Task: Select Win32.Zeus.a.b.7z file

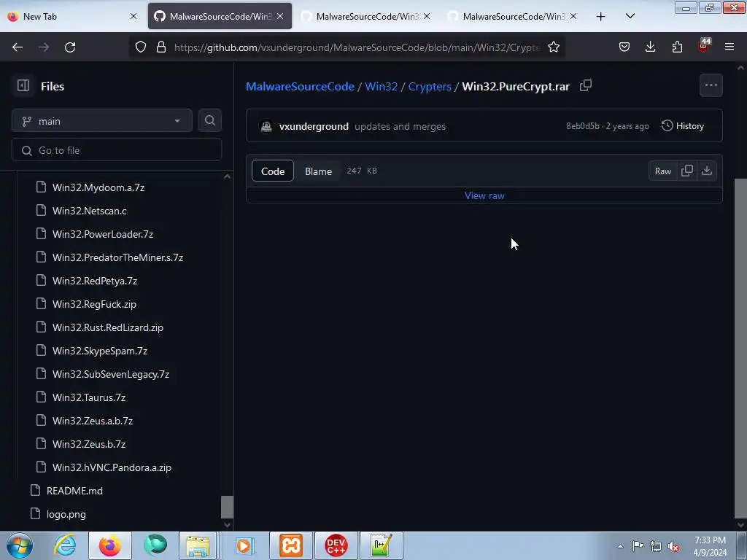Action: [x=93, y=421]
